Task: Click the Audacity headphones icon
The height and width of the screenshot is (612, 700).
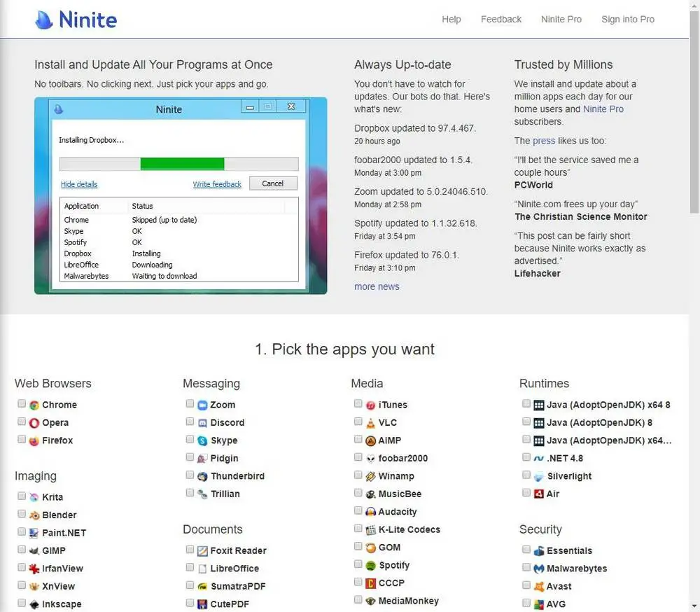Action: pyautogui.click(x=370, y=512)
